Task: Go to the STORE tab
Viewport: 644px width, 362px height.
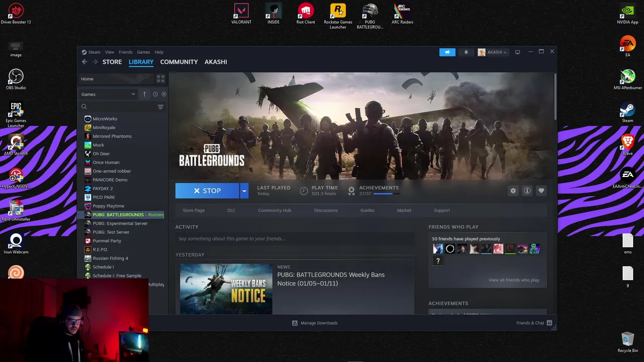Action: click(112, 62)
